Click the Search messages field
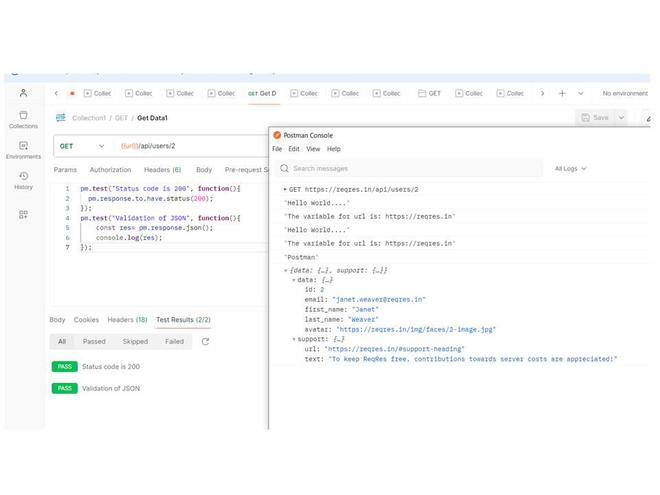 tap(410, 168)
